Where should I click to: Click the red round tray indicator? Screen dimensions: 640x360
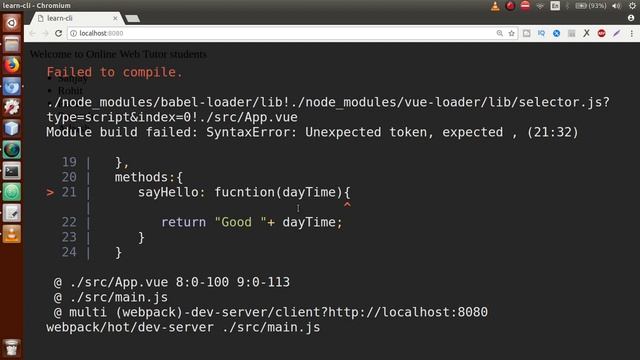510,6
